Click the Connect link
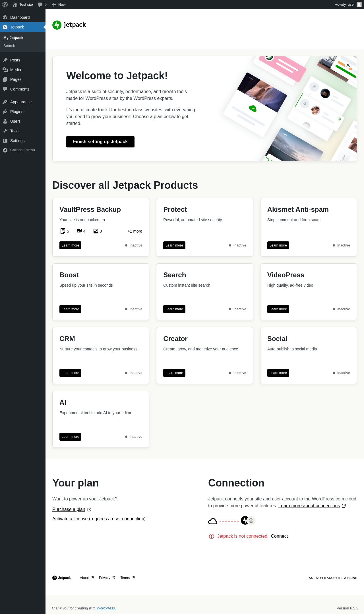Viewport: 364px width, 614px height. (x=279, y=536)
